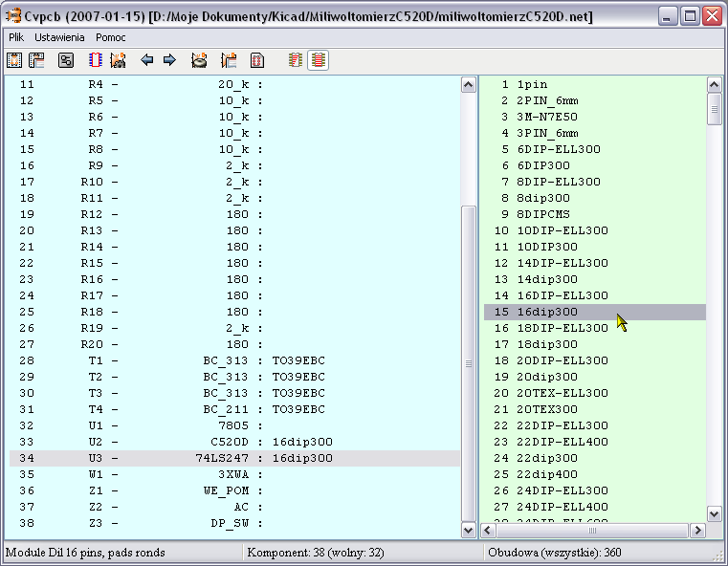Click status text 'Obudowa (wszystkie): 360'
728x566 pixels.
coord(555,553)
